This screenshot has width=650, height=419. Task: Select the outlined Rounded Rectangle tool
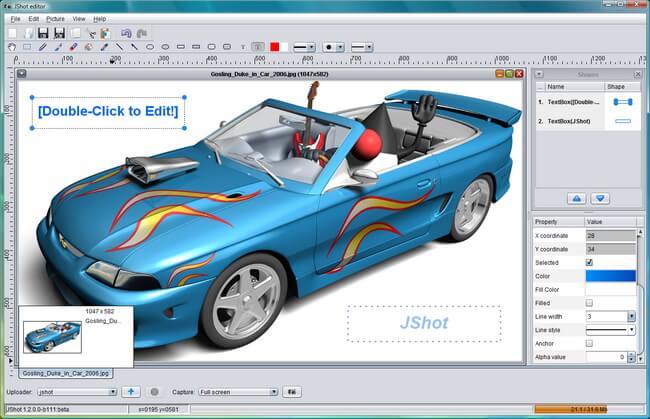tap(211, 47)
